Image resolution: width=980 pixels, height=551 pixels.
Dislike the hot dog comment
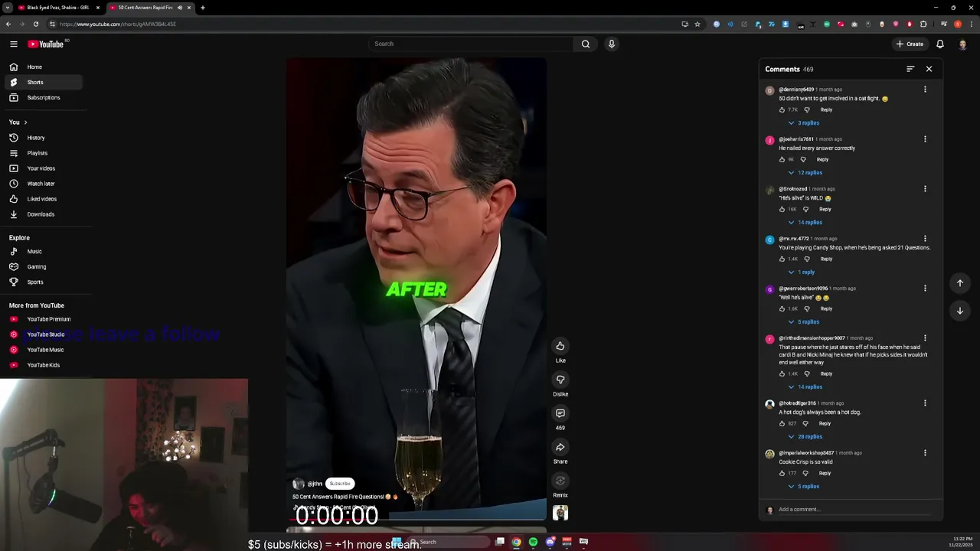[x=805, y=423]
